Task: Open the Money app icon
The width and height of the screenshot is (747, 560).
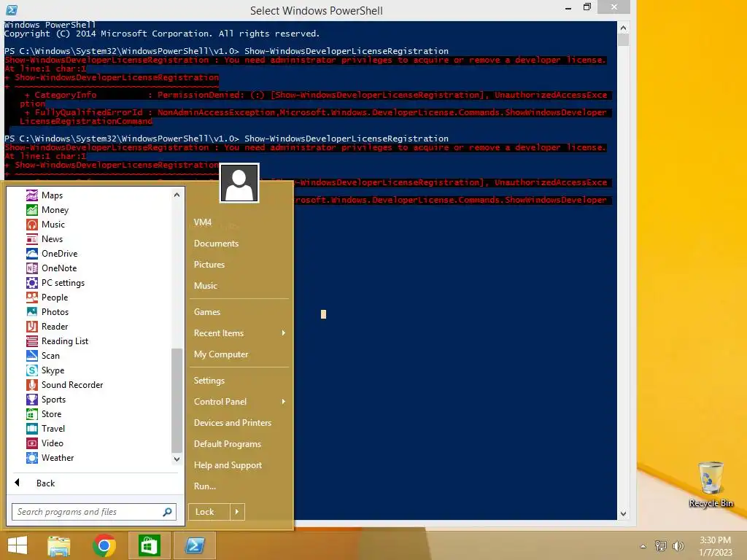Action: [x=32, y=210]
